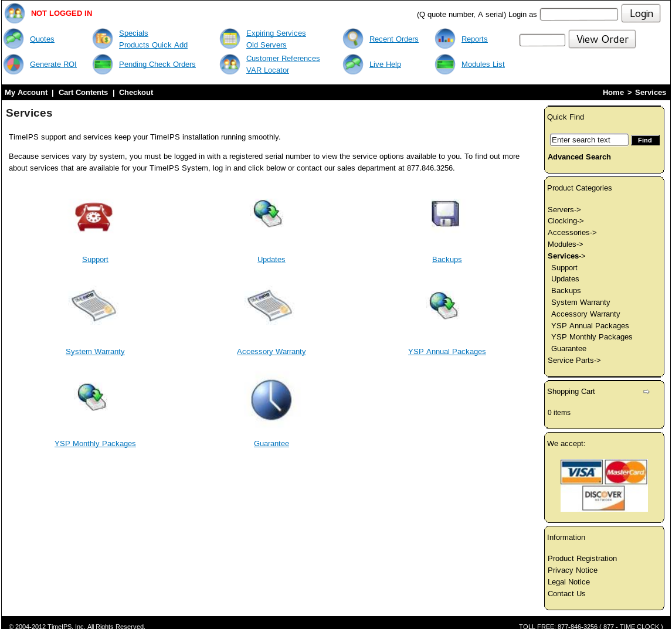Click the people icon beside Customer References

[x=230, y=64]
